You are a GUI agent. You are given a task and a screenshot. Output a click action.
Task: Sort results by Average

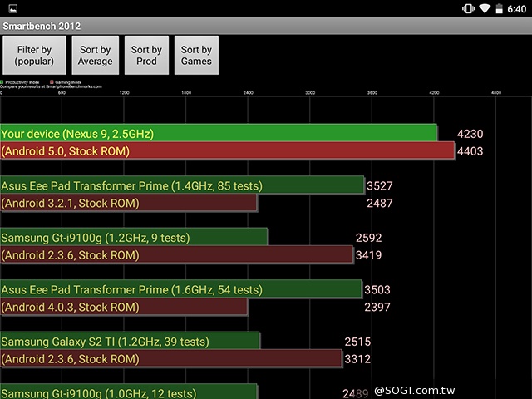click(x=96, y=56)
